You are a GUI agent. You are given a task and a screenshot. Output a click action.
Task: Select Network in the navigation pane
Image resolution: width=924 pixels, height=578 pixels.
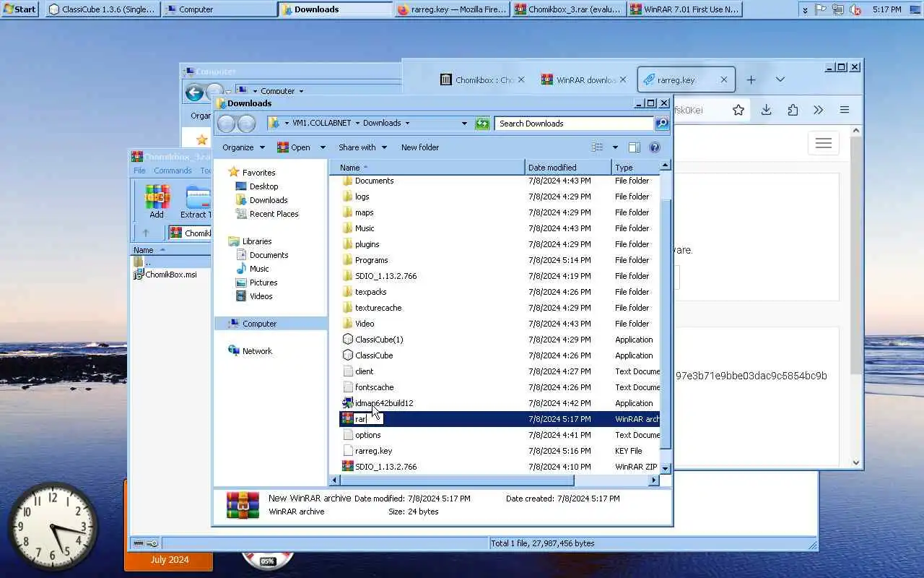click(x=257, y=351)
